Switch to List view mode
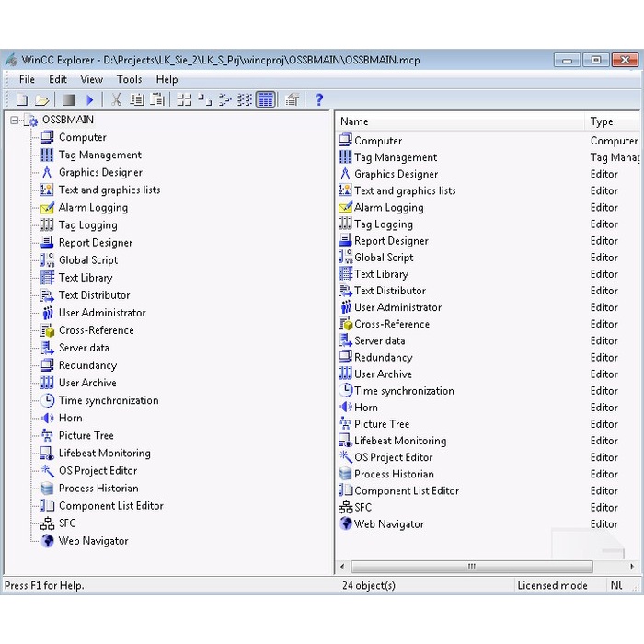Image resolution: width=644 pixels, height=644 pixels. tap(245, 99)
